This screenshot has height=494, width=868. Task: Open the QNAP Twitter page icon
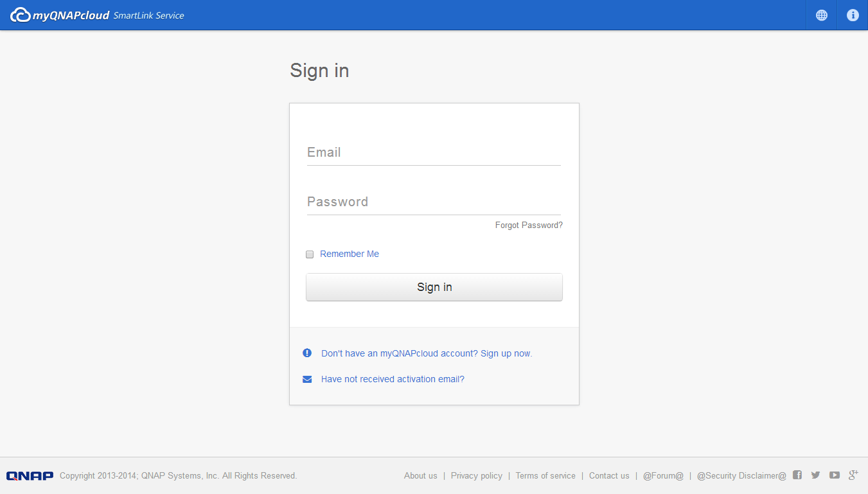coord(815,475)
